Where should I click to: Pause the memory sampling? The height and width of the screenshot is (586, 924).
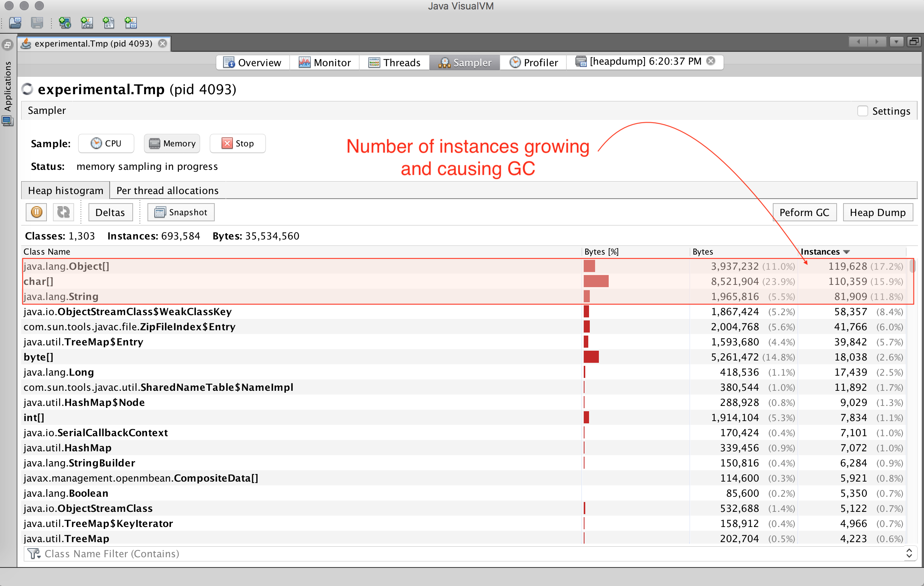[36, 212]
